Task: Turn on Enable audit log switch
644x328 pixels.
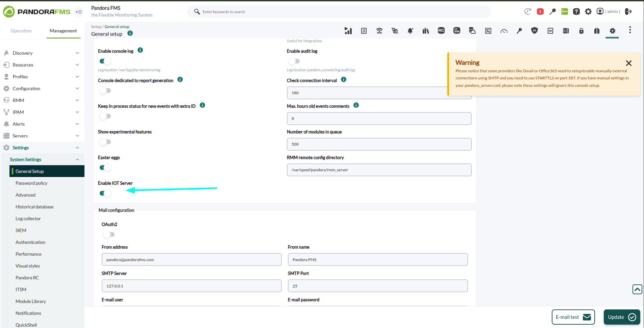Action: pyautogui.click(x=294, y=61)
